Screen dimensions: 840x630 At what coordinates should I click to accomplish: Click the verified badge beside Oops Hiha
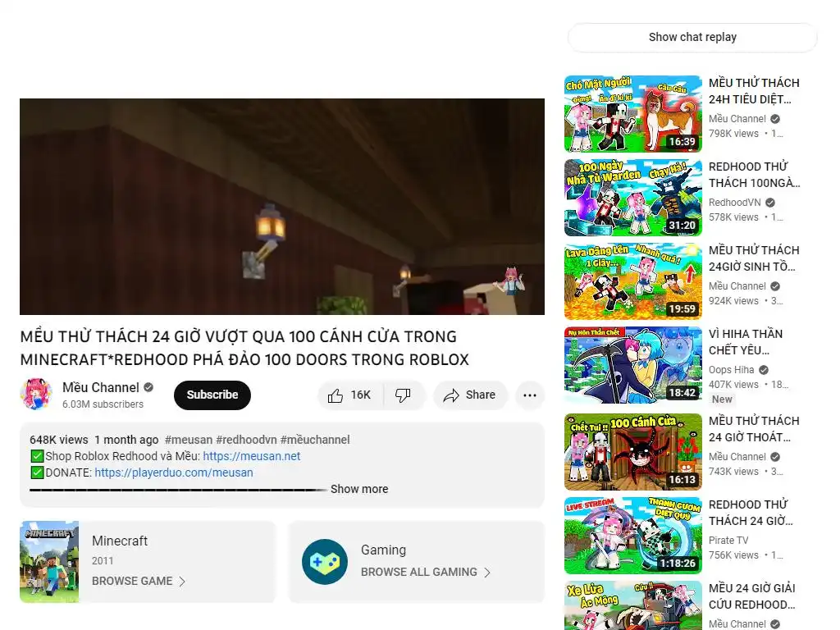coord(764,370)
